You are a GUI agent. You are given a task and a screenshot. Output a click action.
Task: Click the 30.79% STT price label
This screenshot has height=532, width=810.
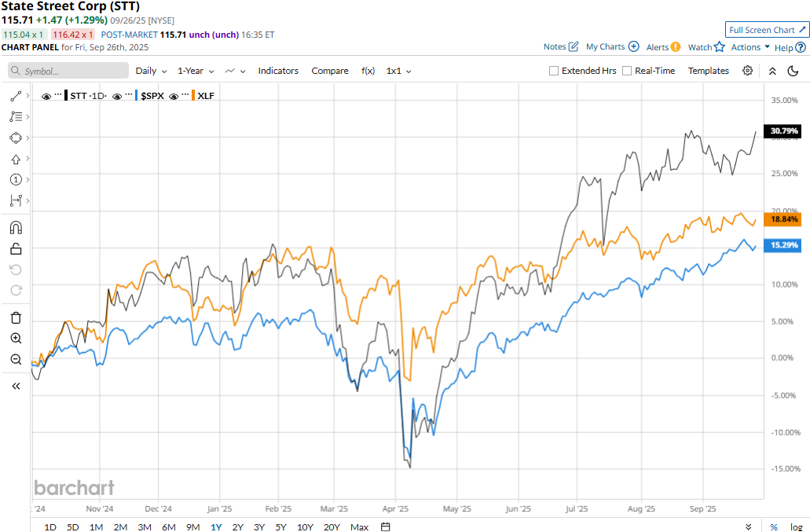point(783,130)
